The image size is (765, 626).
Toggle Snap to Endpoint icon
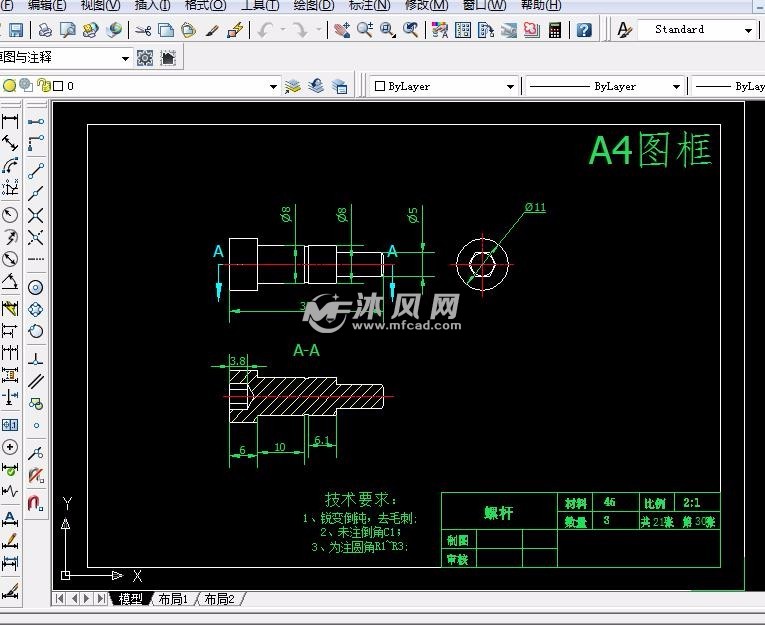36,172
